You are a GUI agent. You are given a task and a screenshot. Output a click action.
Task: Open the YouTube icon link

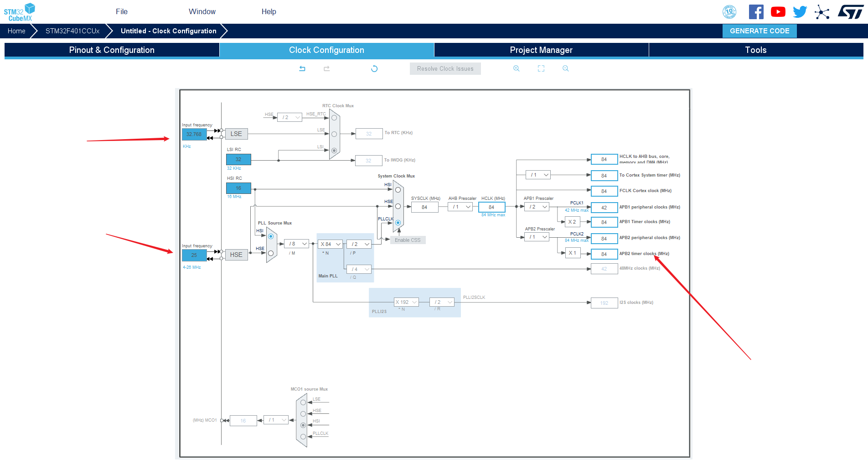(x=778, y=12)
